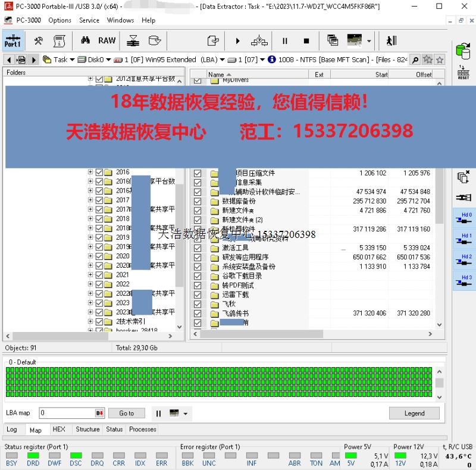The image size is (476, 470).
Task: Select the RAW recovery toolbar button
Action: 107,41
